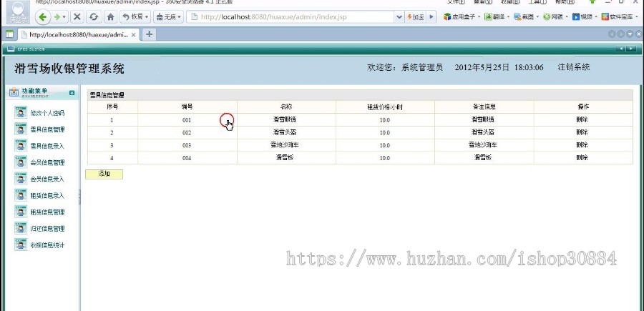Click the 2012年5月25日 date text

(482, 67)
